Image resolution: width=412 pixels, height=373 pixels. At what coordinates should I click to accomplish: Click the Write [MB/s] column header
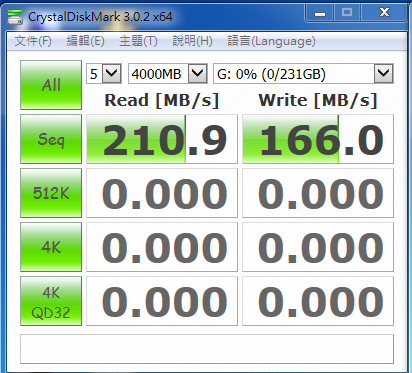pyautogui.click(x=318, y=100)
